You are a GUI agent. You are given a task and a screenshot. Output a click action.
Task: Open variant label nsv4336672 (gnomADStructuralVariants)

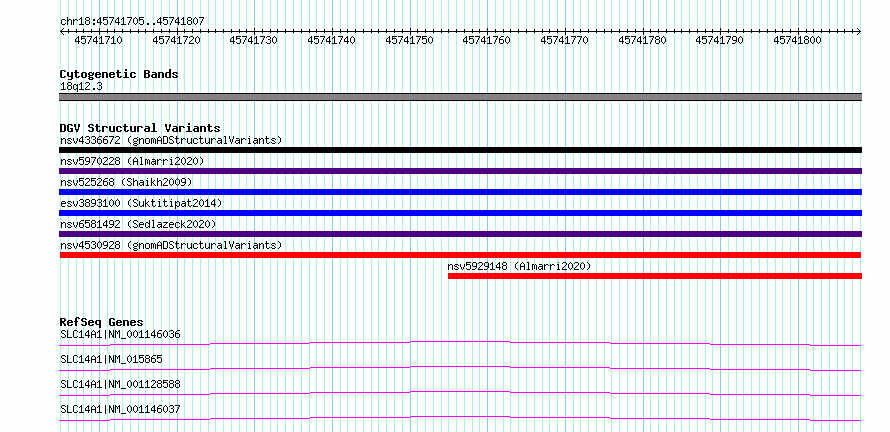[x=171, y=140]
